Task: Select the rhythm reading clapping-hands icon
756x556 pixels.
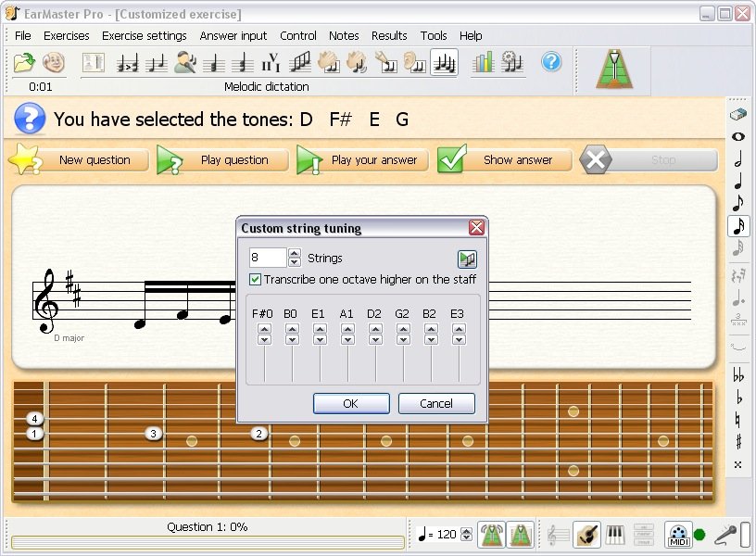Action: (x=329, y=63)
